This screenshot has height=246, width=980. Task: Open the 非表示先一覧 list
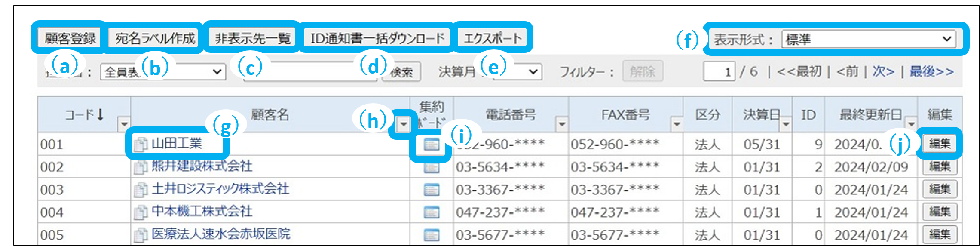tap(253, 38)
